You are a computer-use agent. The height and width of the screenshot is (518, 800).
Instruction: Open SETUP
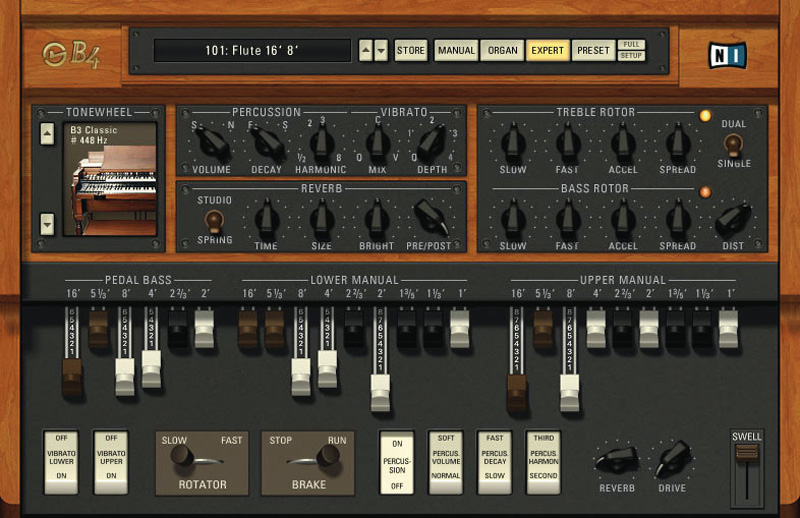click(631, 56)
